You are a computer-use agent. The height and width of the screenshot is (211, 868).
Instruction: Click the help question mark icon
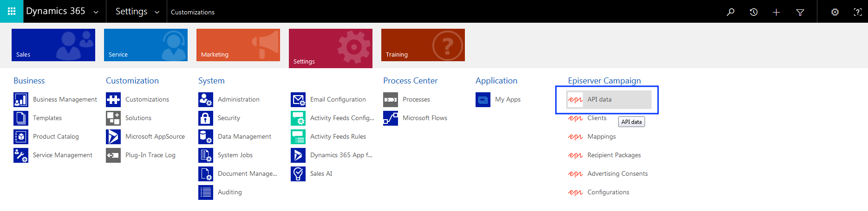point(857,12)
